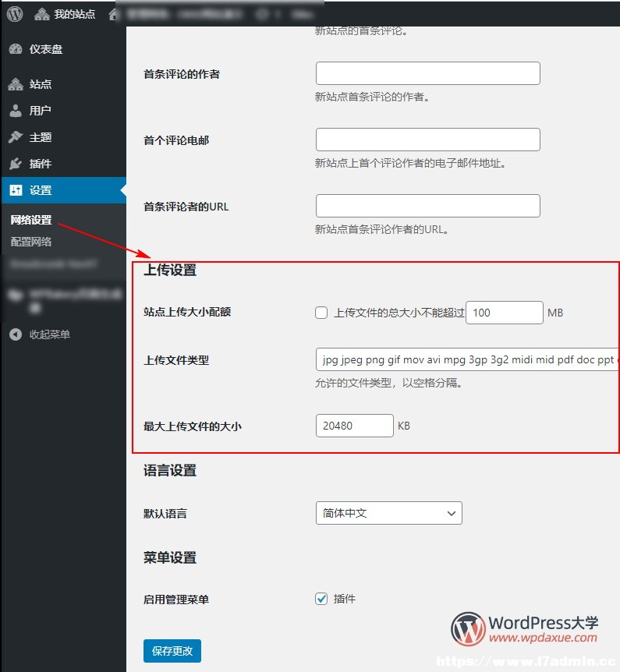
Task: Collapse sidebar with 收起菜单 arrow icon
Action: pos(16,334)
